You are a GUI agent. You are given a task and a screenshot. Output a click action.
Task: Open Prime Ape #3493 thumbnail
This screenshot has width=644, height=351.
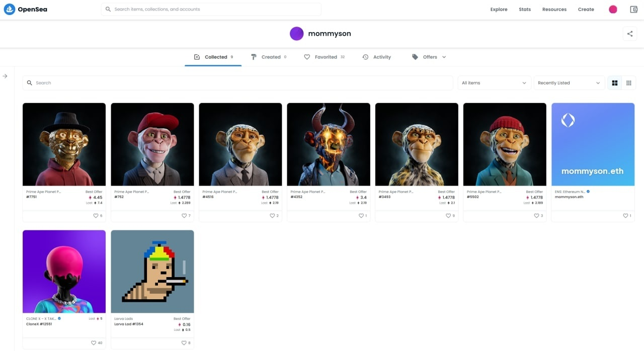point(417,144)
